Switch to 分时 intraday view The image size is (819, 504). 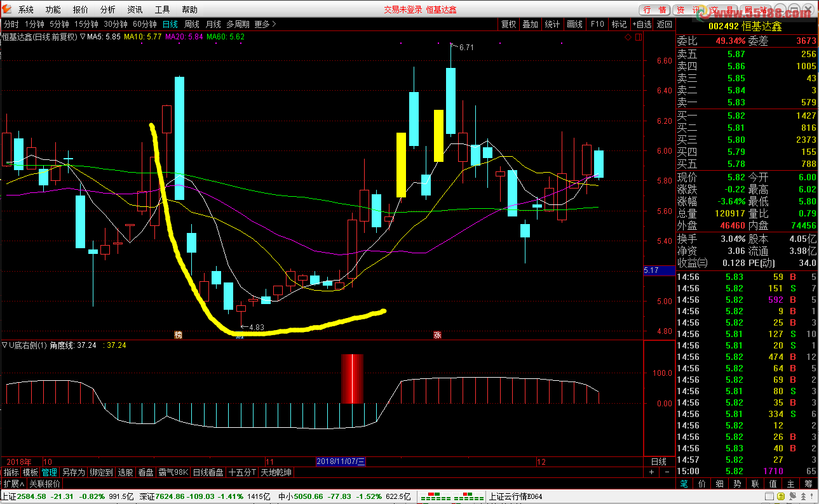11,24
